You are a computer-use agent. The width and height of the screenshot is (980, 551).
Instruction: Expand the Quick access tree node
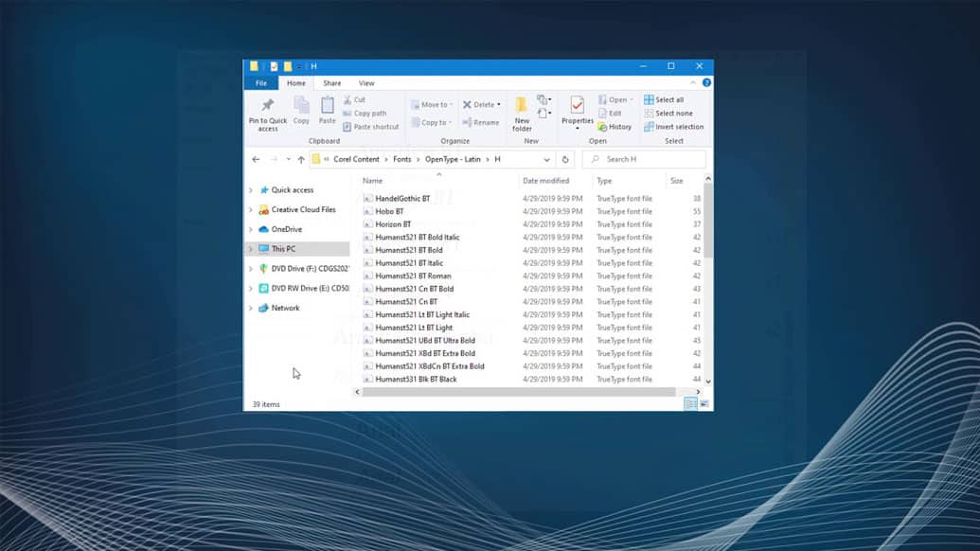click(x=251, y=190)
